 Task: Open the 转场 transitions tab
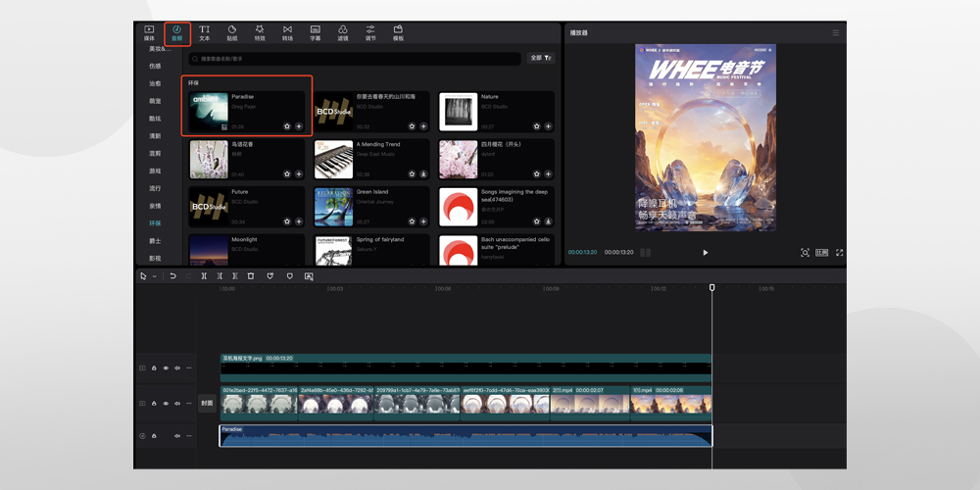tap(287, 32)
